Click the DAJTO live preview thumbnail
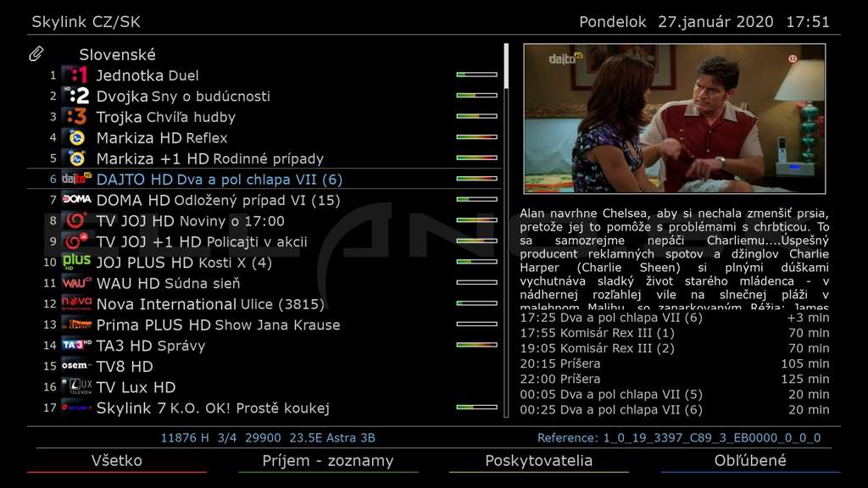 point(674,119)
